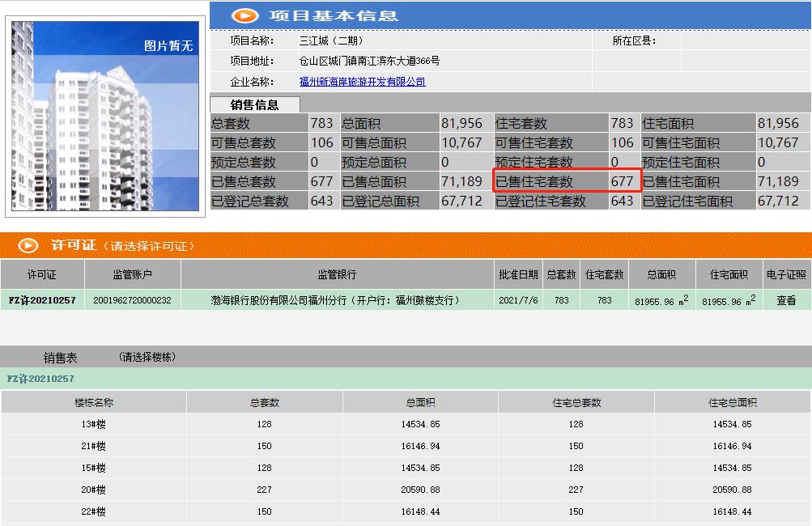
Task: Select the 13#楼 building name
Action: click(x=94, y=424)
